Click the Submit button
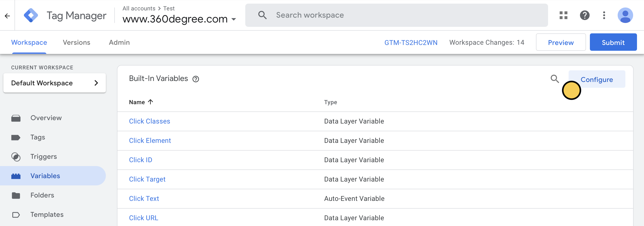The image size is (644, 226). point(613,42)
